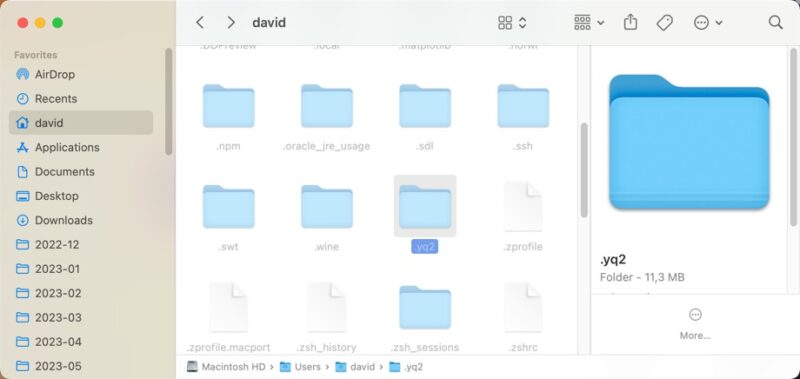Image resolution: width=800 pixels, height=379 pixels.
Task: Open the 2022-12 sidebar folder
Action: 81,245
